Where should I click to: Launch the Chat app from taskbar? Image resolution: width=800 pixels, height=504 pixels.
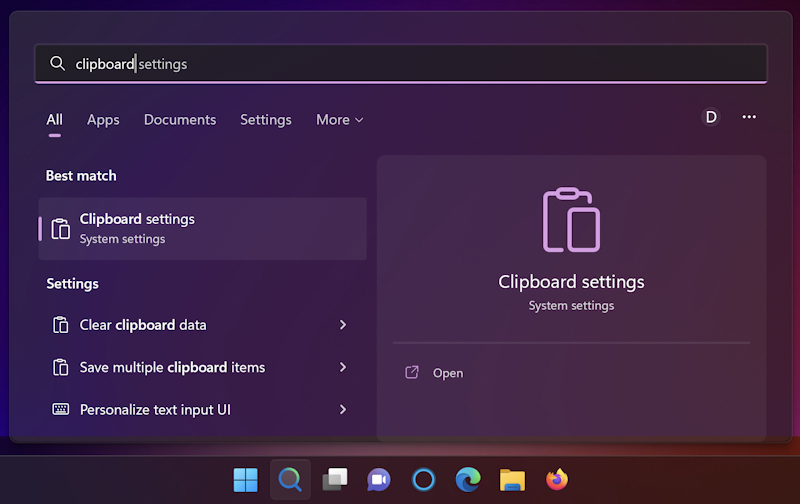[379, 480]
